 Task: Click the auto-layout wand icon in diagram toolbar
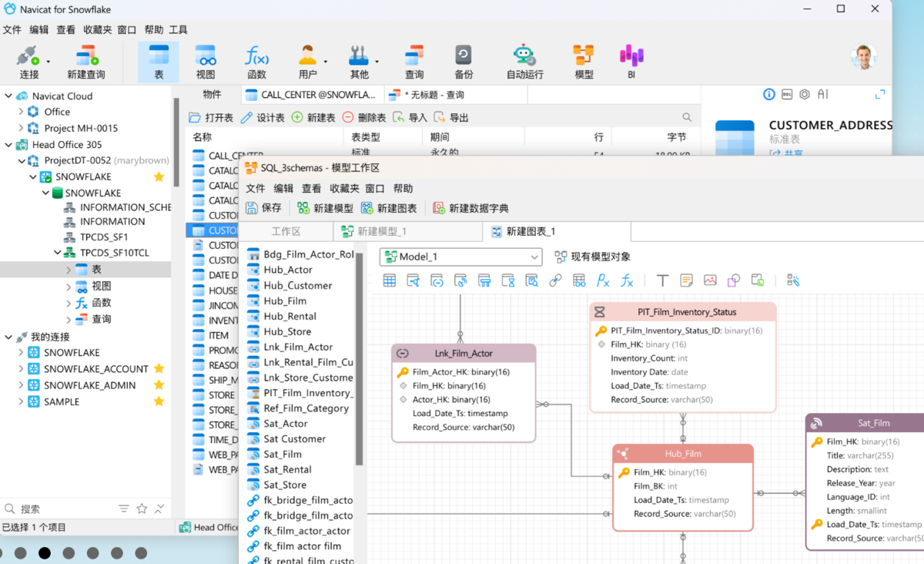pos(793,280)
